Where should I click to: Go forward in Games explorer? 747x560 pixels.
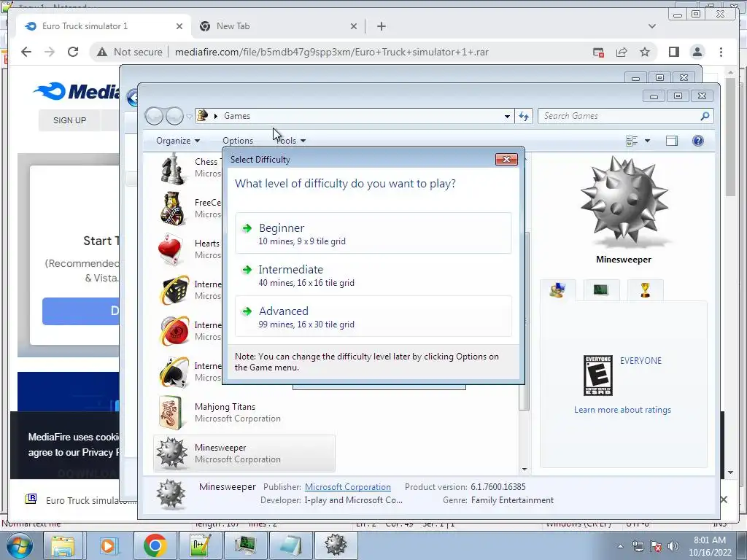tap(174, 116)
